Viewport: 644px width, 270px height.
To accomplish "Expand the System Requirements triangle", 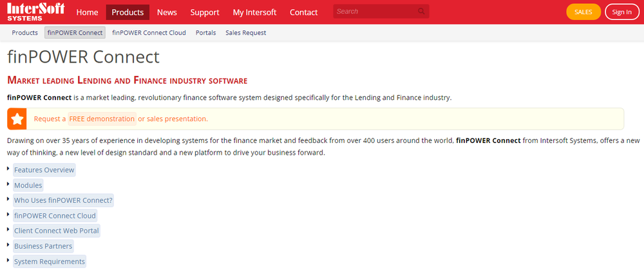I will tap(8, 259).
